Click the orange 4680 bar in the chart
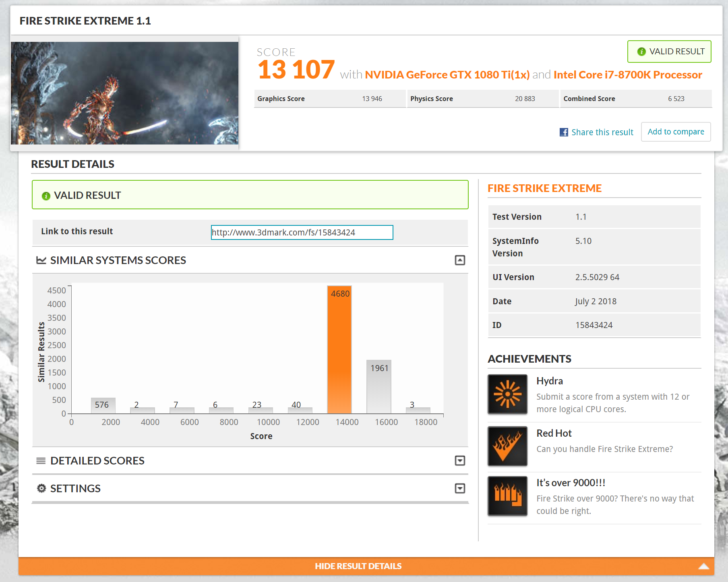The width and height of the screenshot is (728, 582). point(339,350)
